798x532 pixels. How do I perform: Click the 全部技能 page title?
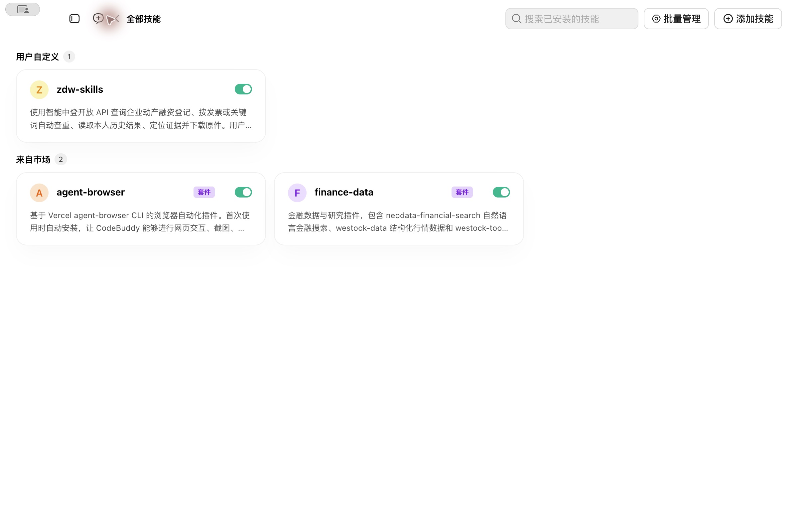click(144, 19)
